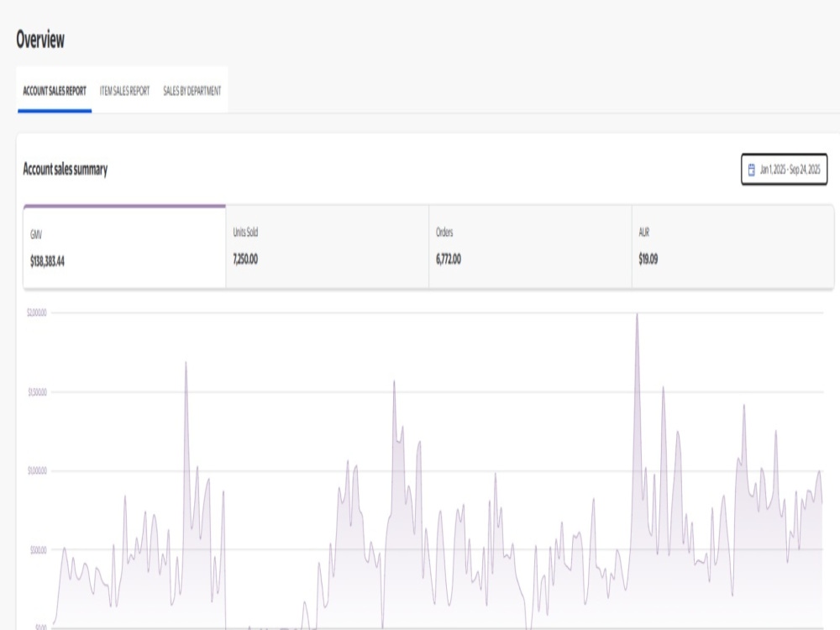This screenshot has width=840, height=630.
Task: Select the Units Sold metric card
Action: click(328, 247)
